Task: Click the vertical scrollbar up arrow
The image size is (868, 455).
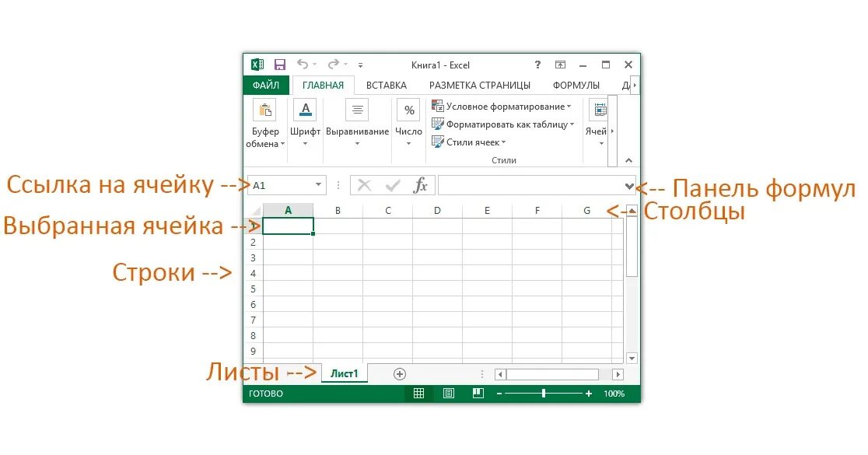Action: [632, 210]
